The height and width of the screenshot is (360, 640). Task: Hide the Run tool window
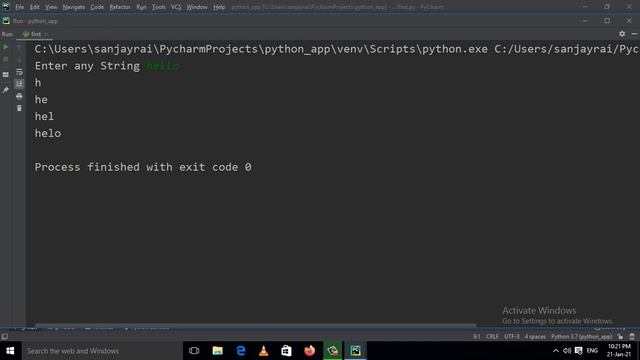click(x=634, y=34)
